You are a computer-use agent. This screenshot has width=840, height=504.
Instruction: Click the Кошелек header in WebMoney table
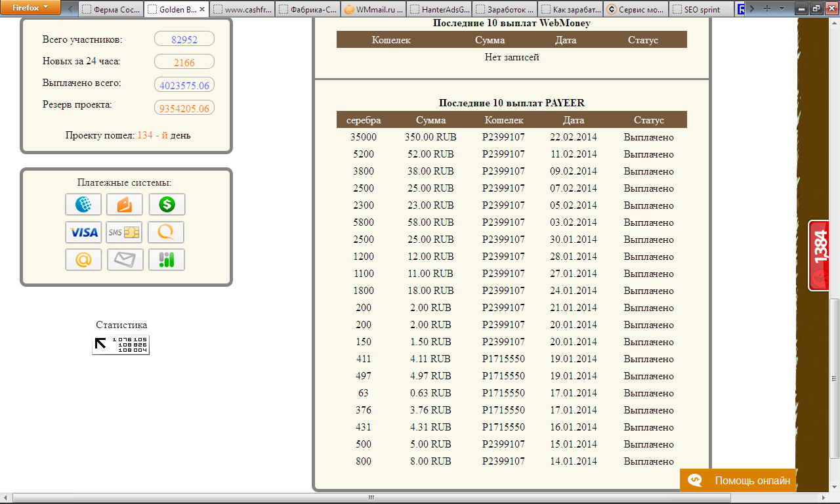[391, 40]
